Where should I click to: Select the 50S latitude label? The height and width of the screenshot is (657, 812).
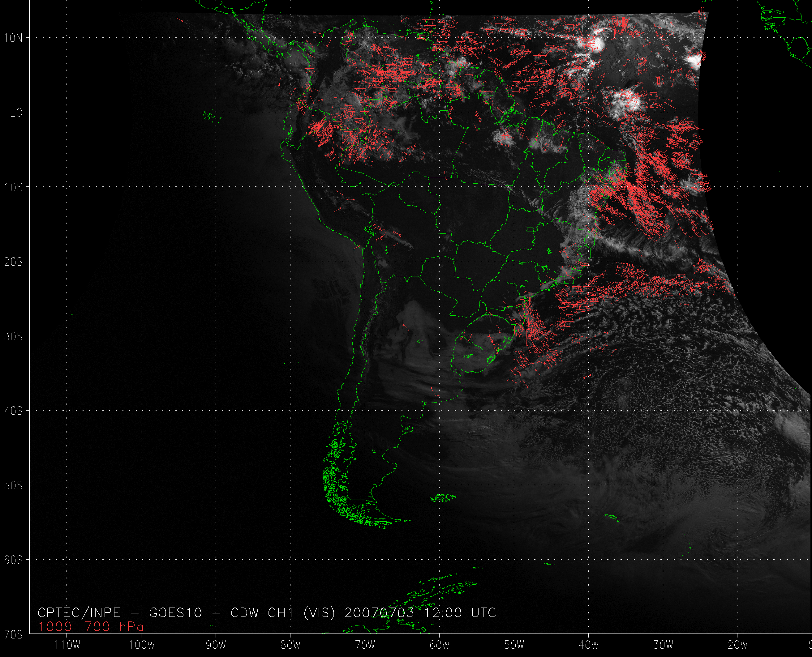click(13, 485)
